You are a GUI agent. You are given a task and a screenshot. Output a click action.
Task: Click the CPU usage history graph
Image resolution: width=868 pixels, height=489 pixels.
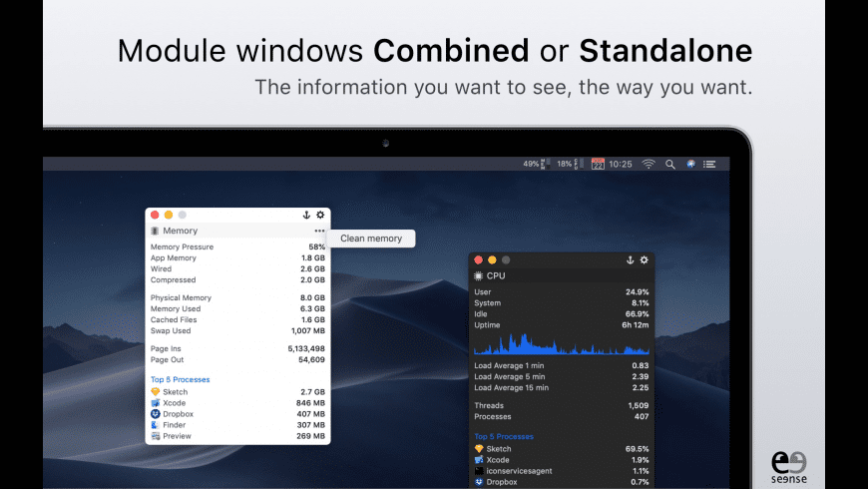coord(562,343)
